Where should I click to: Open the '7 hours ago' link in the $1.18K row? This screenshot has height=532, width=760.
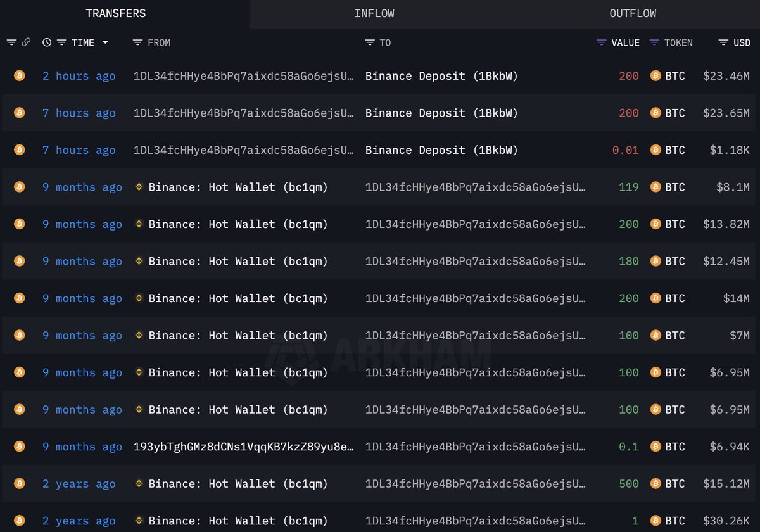79,150
